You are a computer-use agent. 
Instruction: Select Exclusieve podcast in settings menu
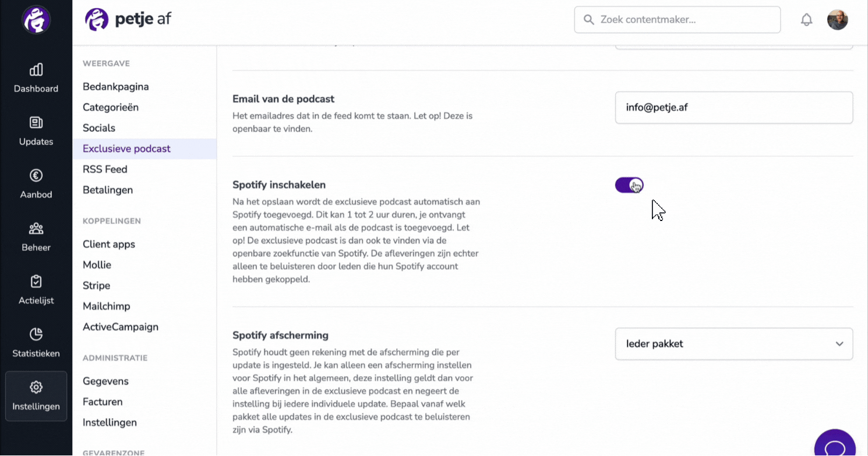126,149
